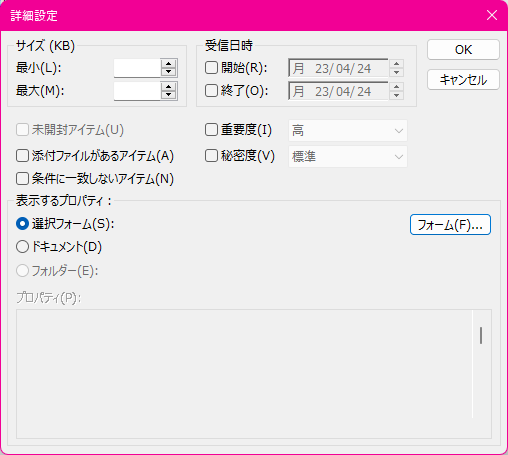The image size is (508, 455).
Task: Enable the 開始(R) date checkbox
Action: [211, 68]
